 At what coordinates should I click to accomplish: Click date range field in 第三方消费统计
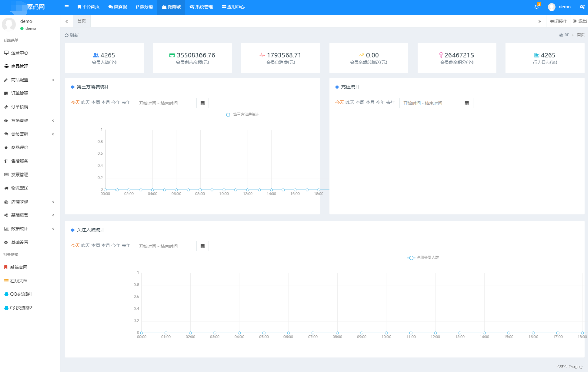point(166,103)
